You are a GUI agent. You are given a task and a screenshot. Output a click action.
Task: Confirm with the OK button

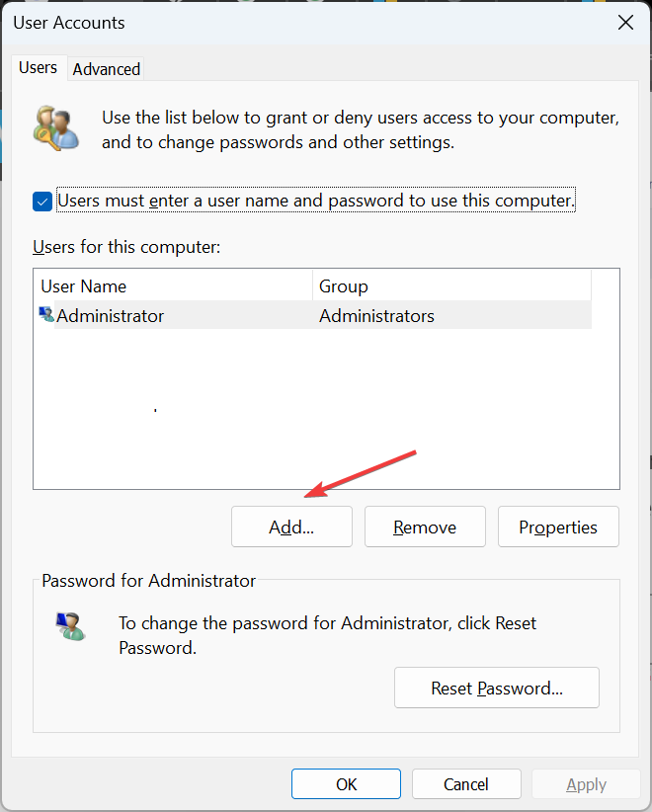[346, 784]
